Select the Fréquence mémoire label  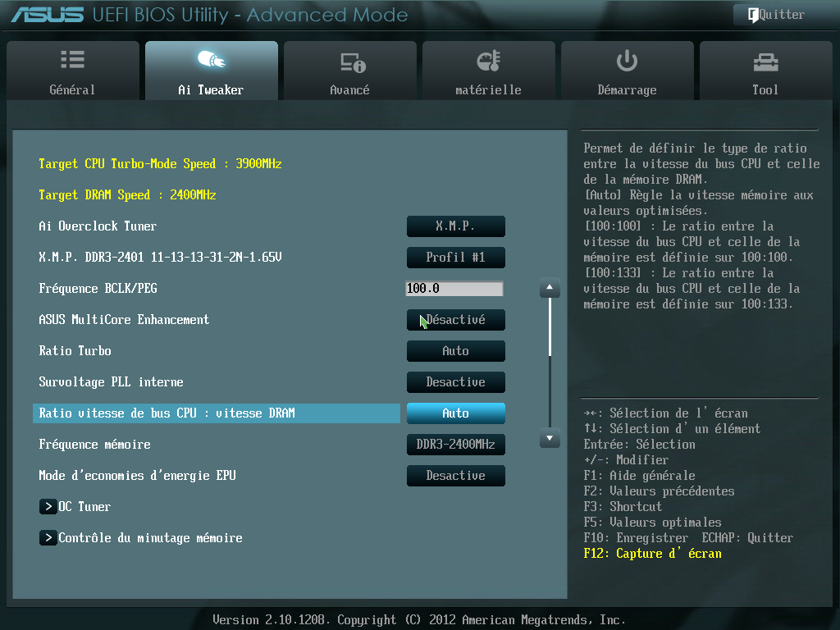point(94,445)
